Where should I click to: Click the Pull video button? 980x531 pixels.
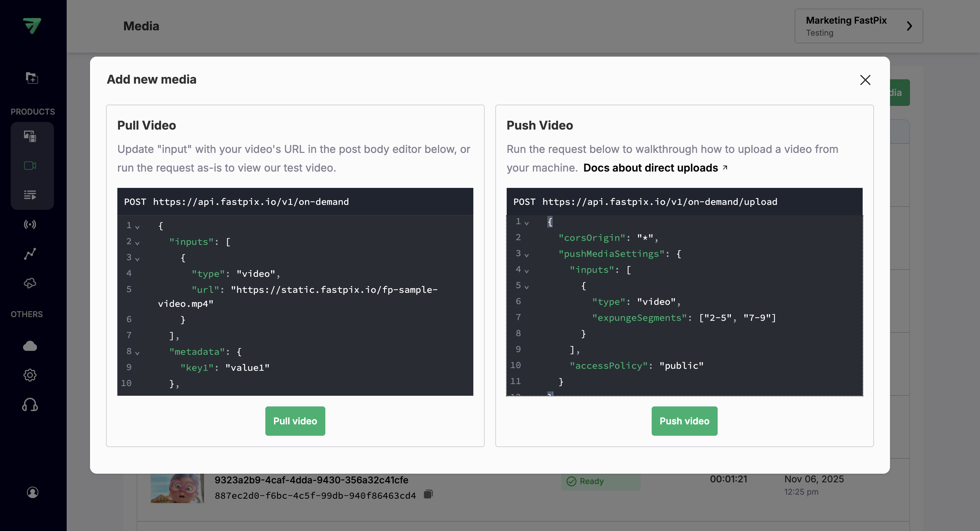295,421
